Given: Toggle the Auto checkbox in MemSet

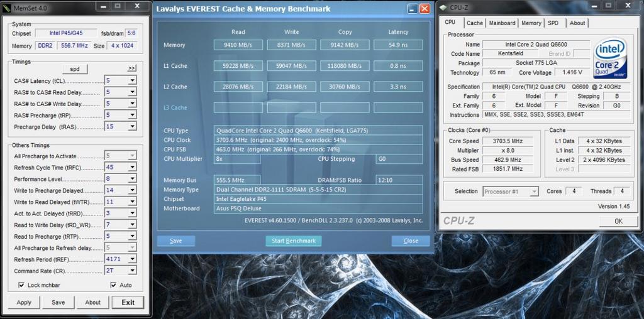Looking at the screenshot, I should coord(113,285).
